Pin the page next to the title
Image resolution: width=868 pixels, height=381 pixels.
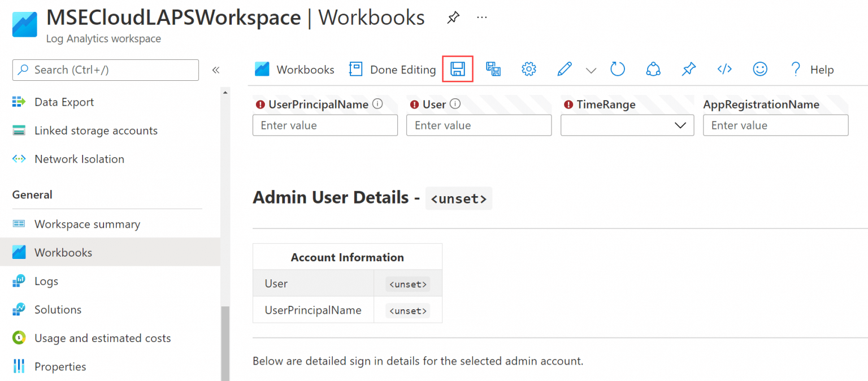tap(453, 18)
